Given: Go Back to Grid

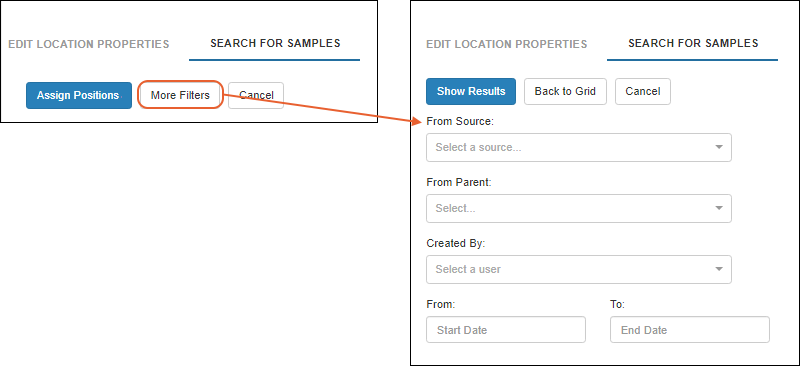Looking at the screenshot, I should click(x=565, y=91).
